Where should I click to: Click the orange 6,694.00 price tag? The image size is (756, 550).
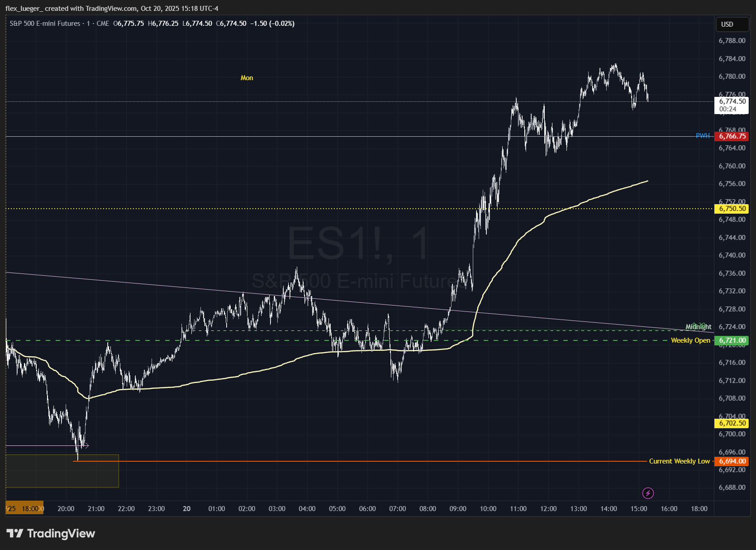(x=732, y=461)
